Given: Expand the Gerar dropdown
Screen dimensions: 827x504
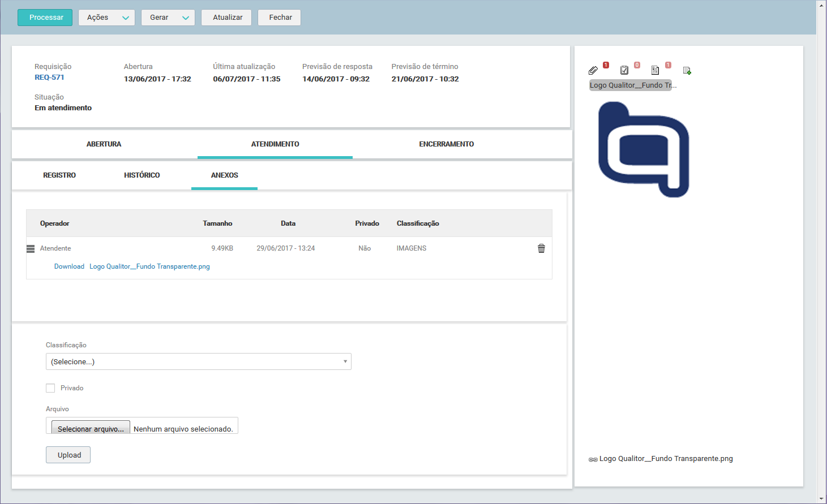Looking at the screenshot, I should click(x=168, y=18).
